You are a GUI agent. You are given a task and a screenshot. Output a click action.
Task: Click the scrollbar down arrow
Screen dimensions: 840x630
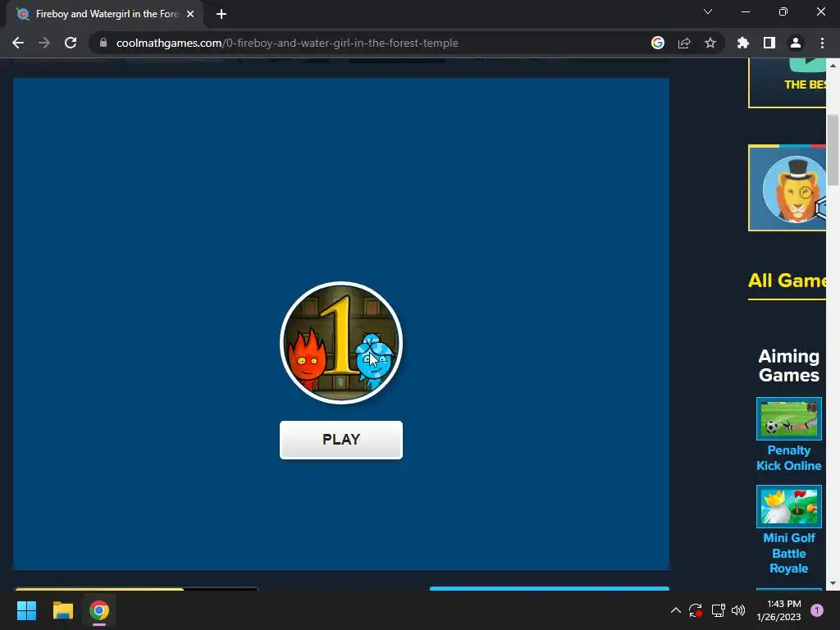click(x=833, y=583)
